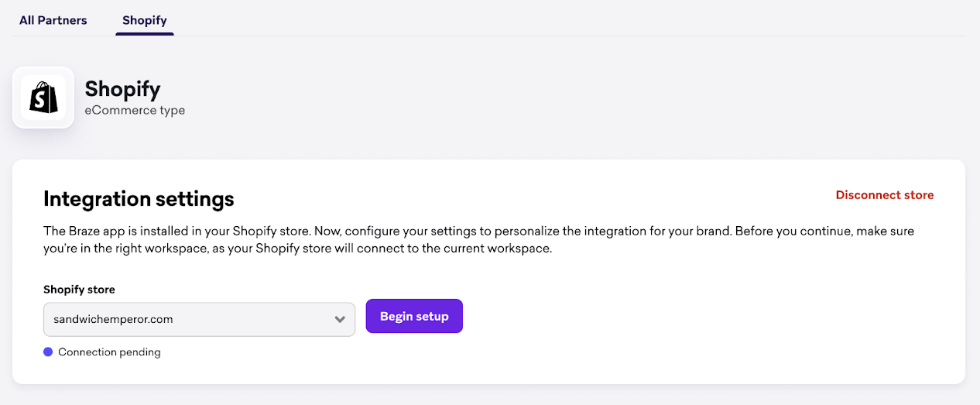Click the Shopify page title heading
The height and width of the screenshot is (405, 980).
pyautogui.click(x=122, y=89)
